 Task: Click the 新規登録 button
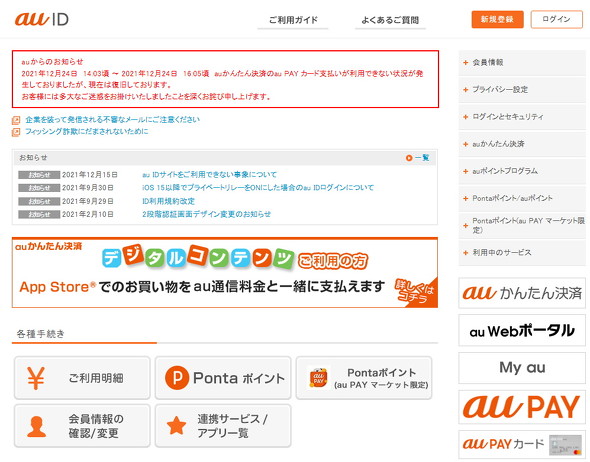497,19
